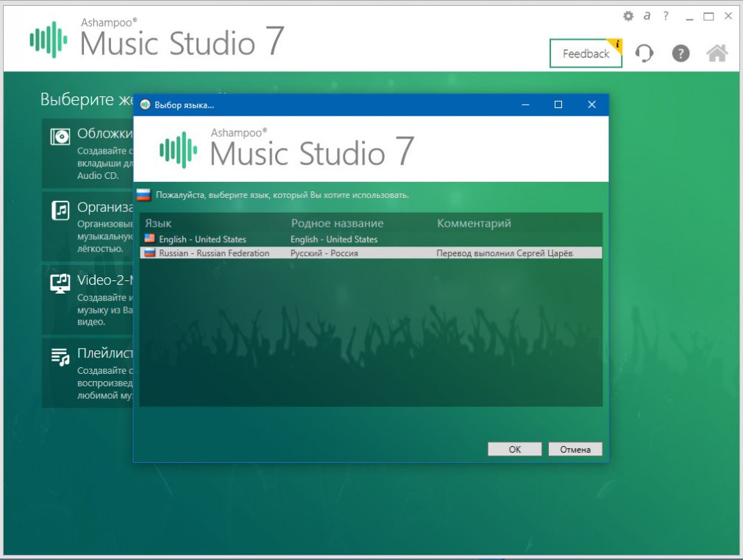Click the Russian flag next to prompt text
The width and height of the screenshot is (743, 560).
click(x=143, y=194)
